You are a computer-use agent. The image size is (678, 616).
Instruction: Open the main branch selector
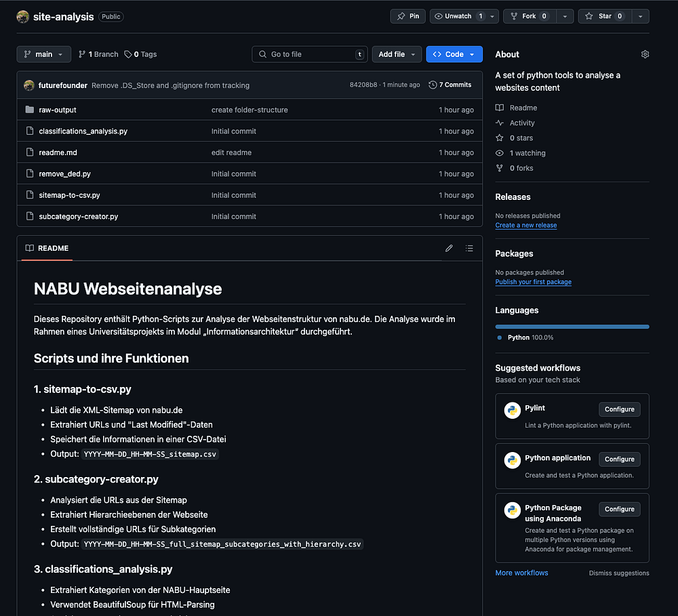pyautogui.click(x=43, y=54)
